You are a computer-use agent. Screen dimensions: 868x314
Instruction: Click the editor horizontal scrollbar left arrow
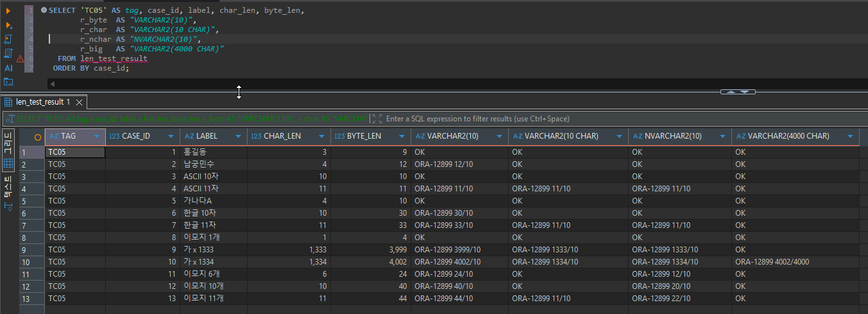point(53,84)
